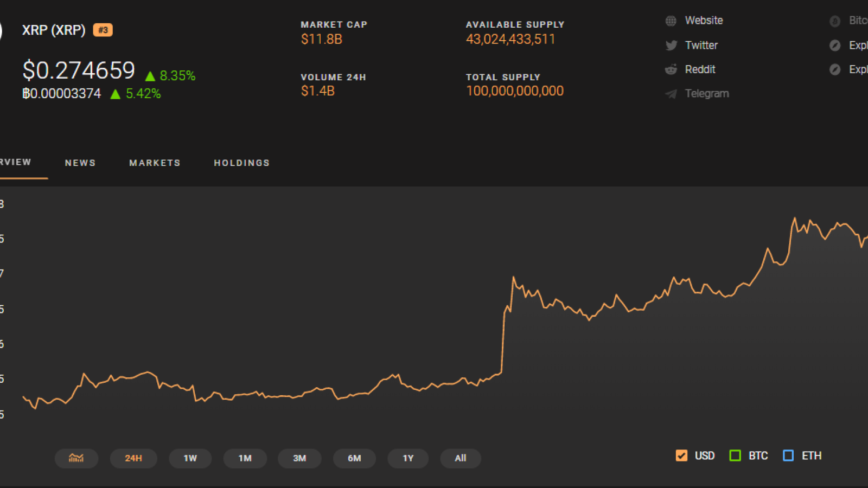Select the 1Y chart range

pyautogui.click(x=408, y=458)
